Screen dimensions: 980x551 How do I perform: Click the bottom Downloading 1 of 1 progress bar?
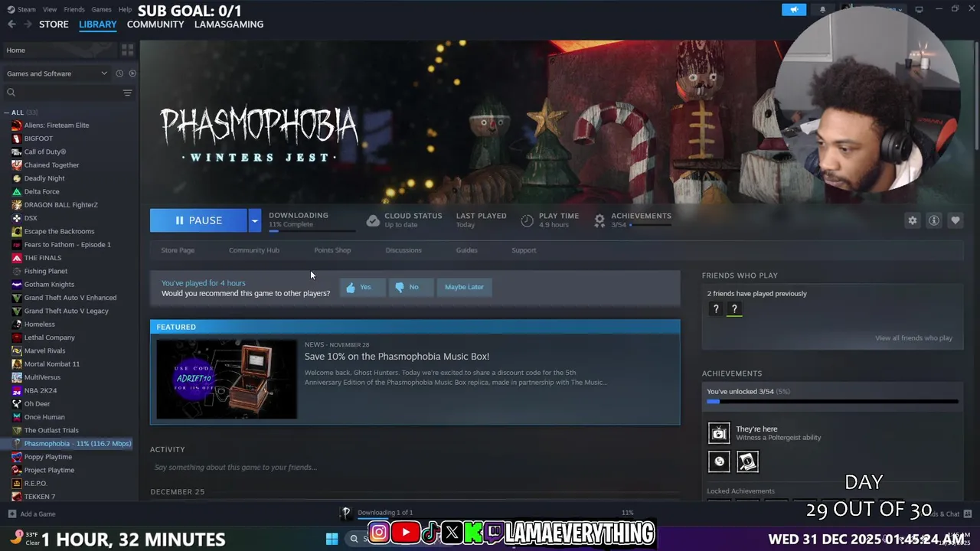pos(495,518)
